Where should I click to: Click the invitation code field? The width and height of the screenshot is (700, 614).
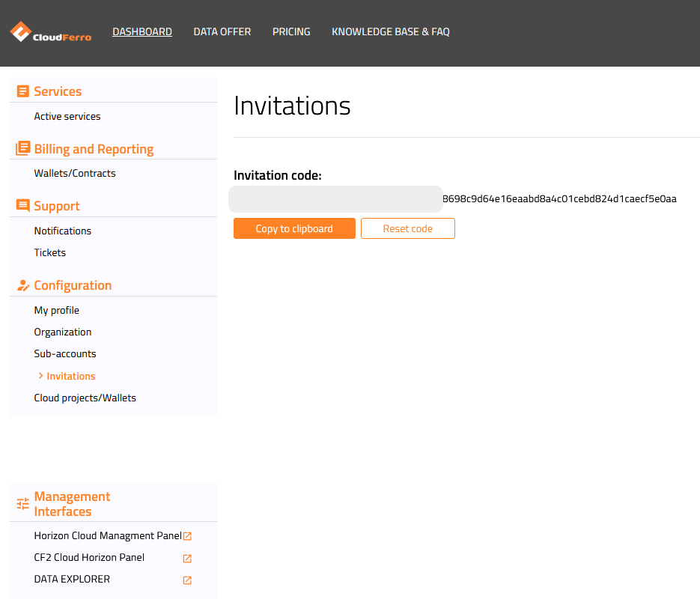[x=335, y=199]
